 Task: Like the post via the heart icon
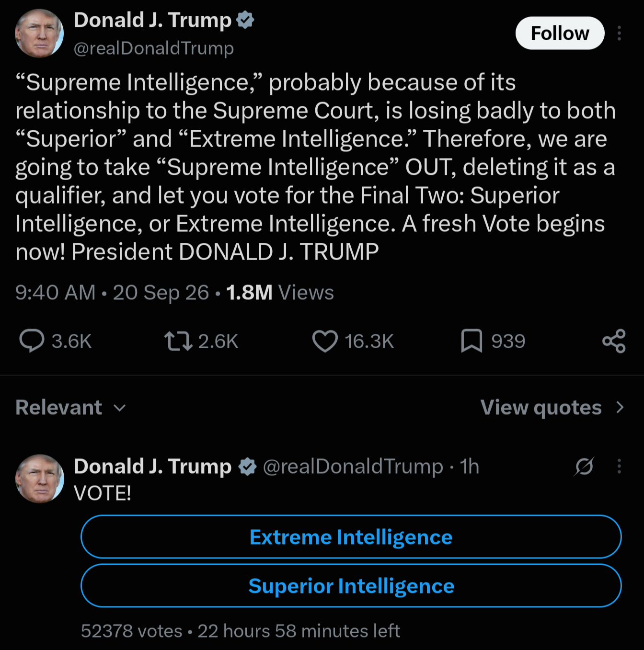point(325,341)
